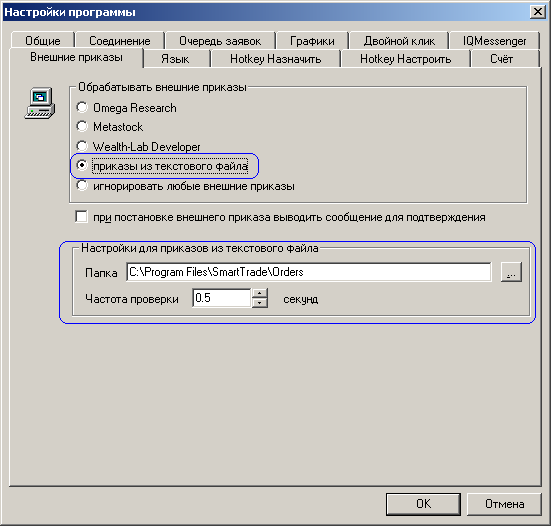Switch to Очередь заявок tab

coord(220,41)
